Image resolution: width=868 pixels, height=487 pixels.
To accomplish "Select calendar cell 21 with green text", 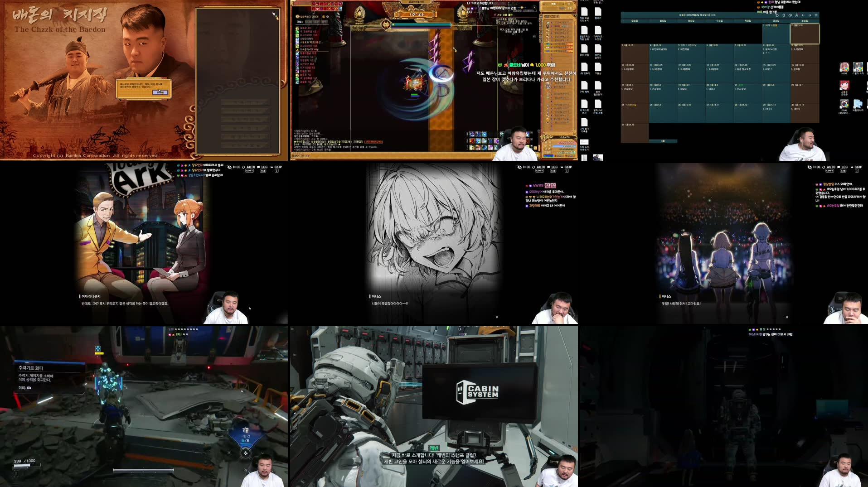I will coord(748,93).
